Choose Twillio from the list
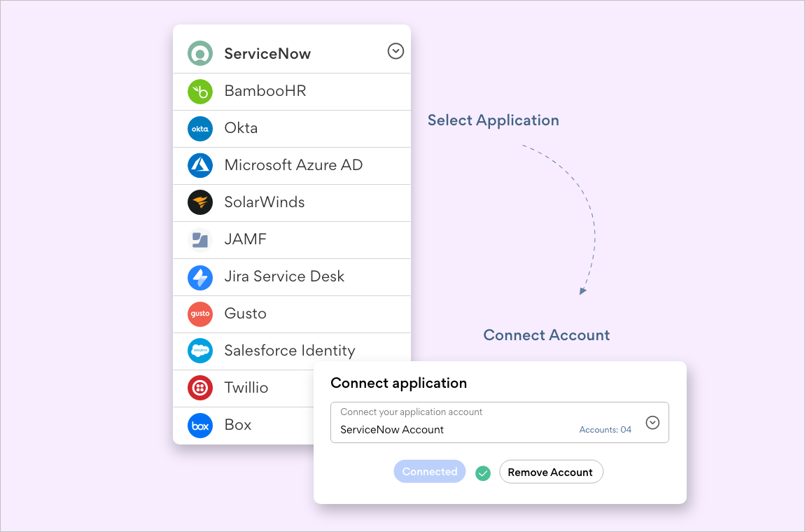Screen dimensions: 805x532 point(244,388)
